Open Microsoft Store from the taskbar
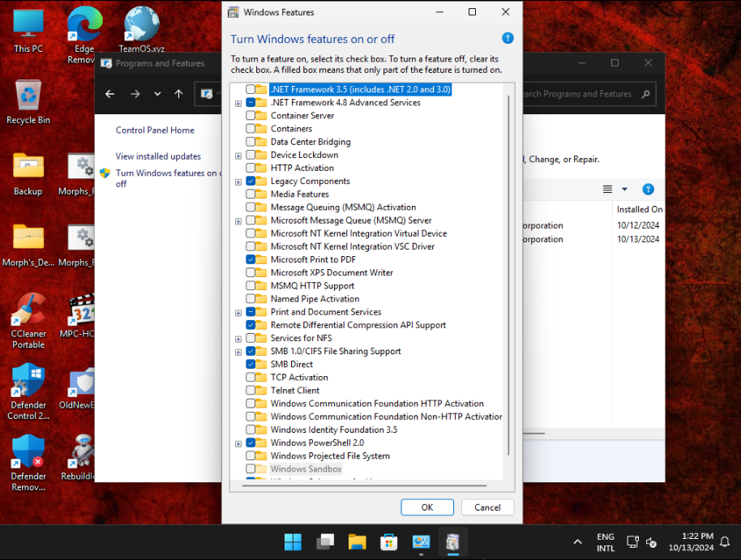The width and height of the screenshot is (741, 560). click(x=388, y=541)
